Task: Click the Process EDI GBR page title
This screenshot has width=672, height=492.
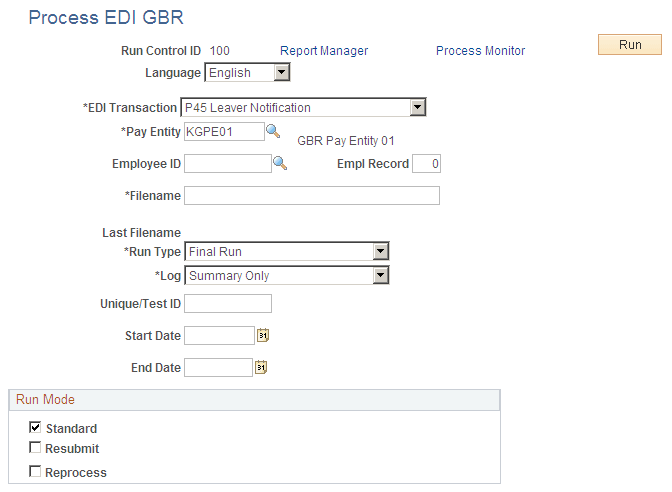Action: tap(106, 18)
